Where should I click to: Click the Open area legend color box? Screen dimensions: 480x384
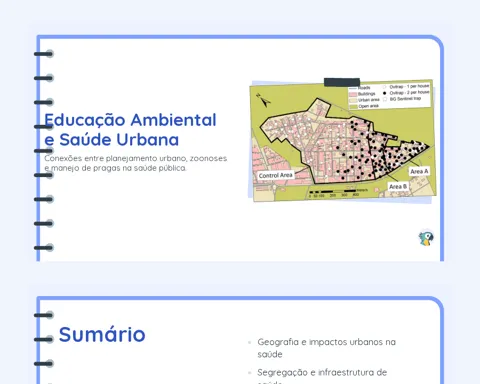(353, 106)
